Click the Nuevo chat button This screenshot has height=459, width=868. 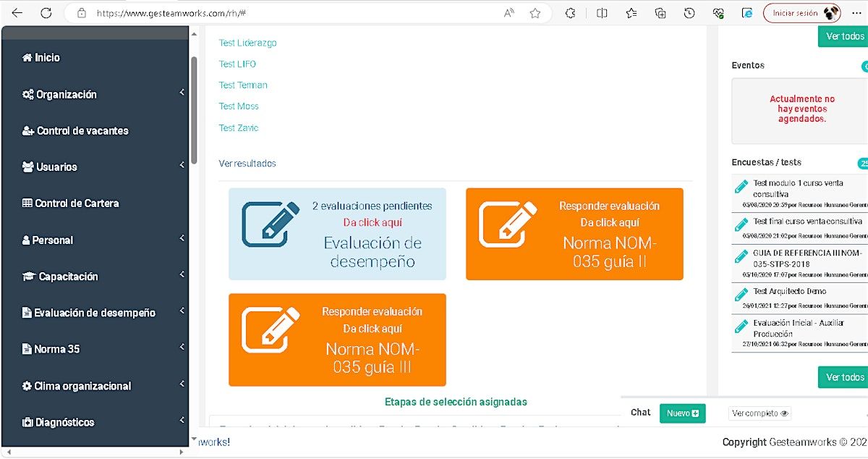(682, 413)
